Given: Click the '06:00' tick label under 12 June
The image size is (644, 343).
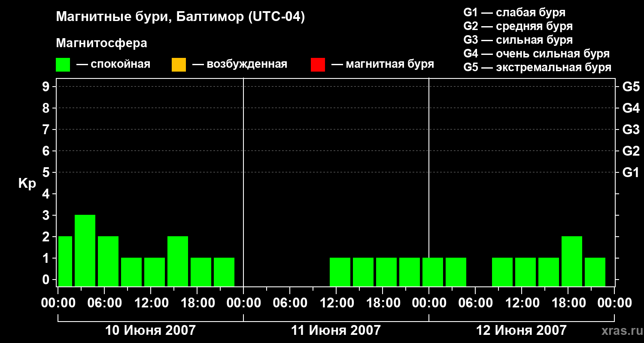Looking at the screenshot, I should coord(475,303).
